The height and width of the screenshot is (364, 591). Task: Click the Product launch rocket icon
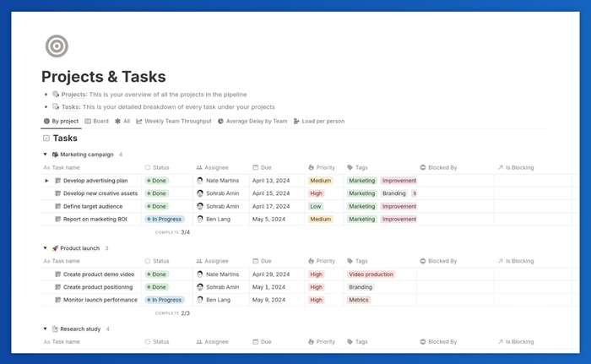(55, 248)
